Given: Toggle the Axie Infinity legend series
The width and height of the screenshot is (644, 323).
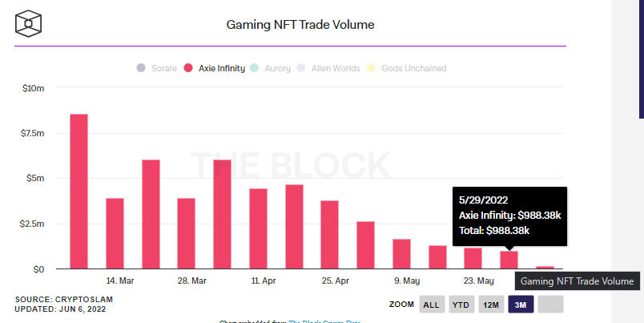Looking at the screenshot, I should point(221,68).
